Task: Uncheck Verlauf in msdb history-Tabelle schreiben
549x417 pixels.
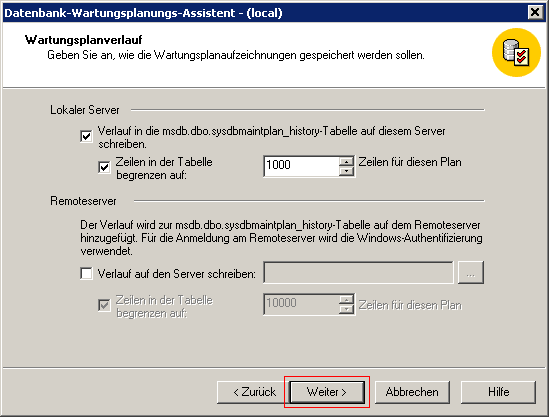Action: pos(86,136)
